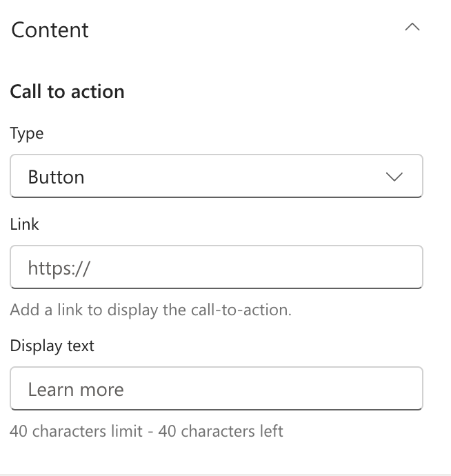Click the https:// placeholder text
Screen dimensions: 451x476
click(59, 268)
